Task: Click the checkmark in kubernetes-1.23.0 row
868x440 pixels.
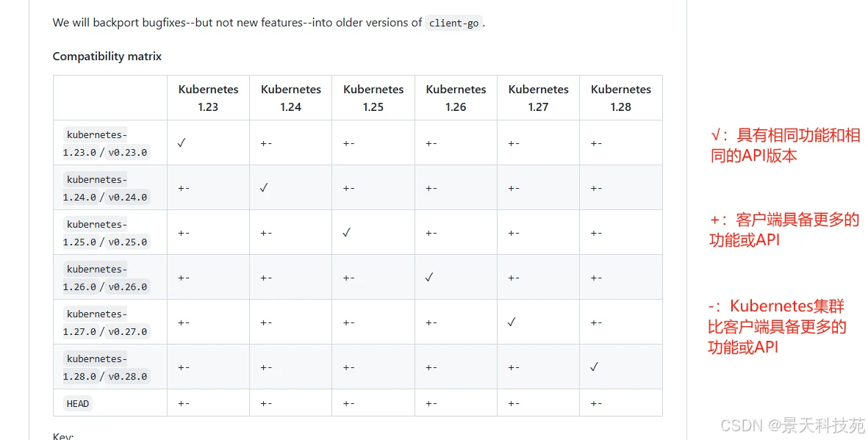Action: (x=182, y=143)
